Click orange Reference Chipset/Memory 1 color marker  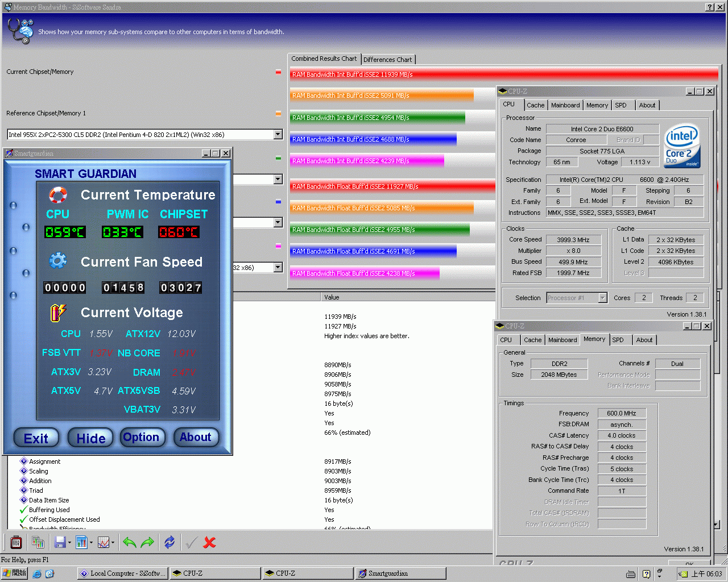(278, 114)
